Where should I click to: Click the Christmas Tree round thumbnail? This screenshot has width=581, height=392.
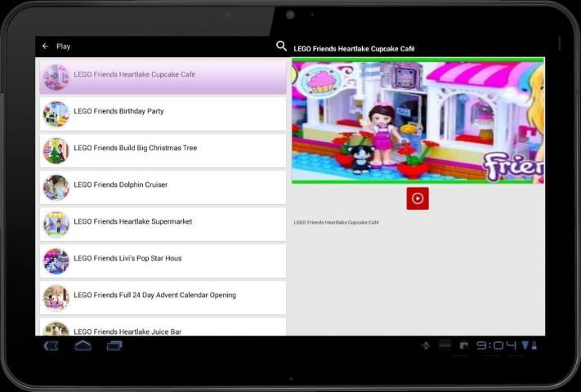coord(56,150)
